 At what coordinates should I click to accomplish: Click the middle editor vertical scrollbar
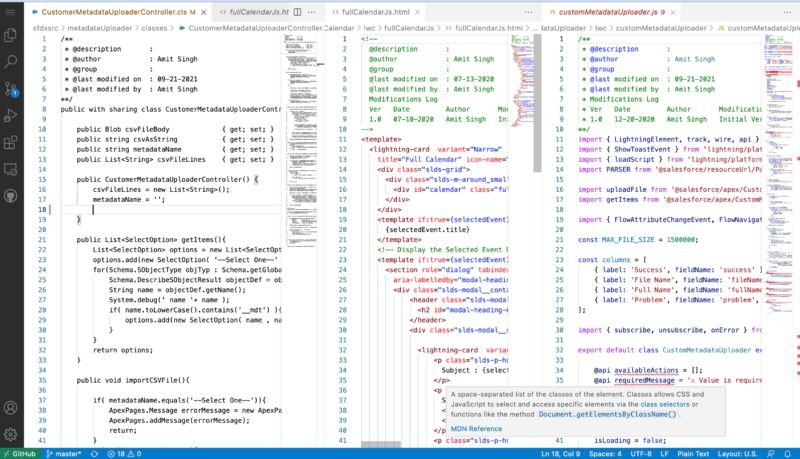537,104
